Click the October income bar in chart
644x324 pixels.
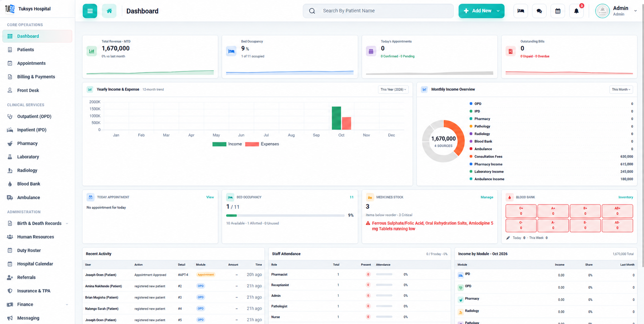coord(336,118)
